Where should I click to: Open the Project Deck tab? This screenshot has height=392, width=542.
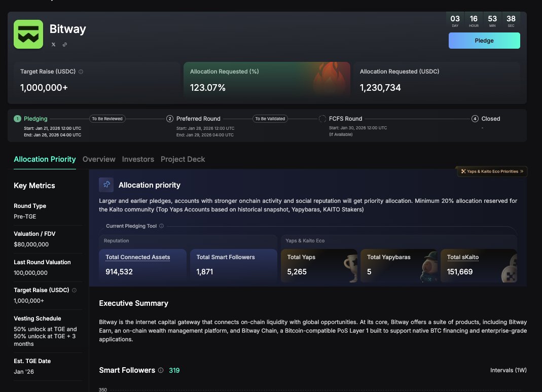183,159
